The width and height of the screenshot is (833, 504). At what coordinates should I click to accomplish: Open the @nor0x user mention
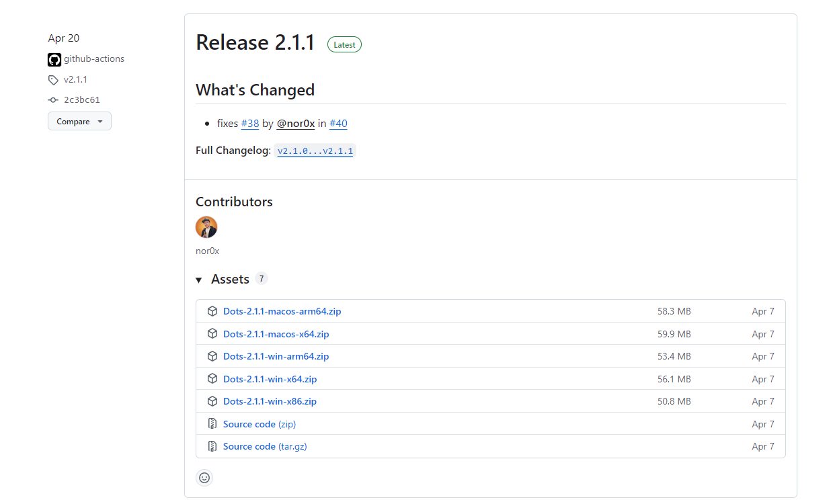point(296,124)
